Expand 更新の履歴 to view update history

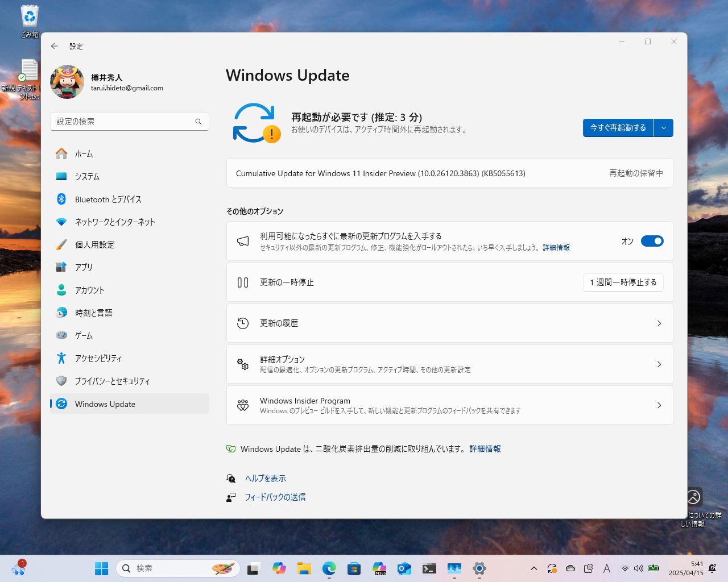pyautogui.click(x=449, y=323)
